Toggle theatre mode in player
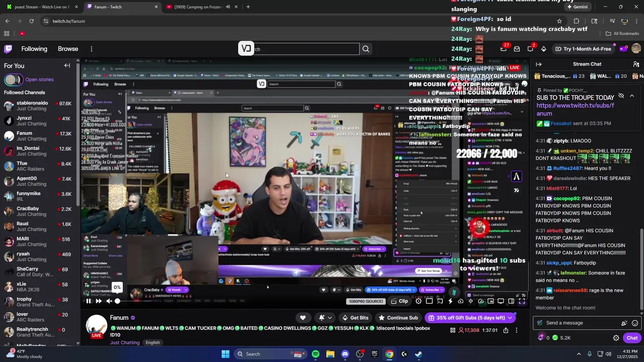644x362 pixels. coord(511,301)
